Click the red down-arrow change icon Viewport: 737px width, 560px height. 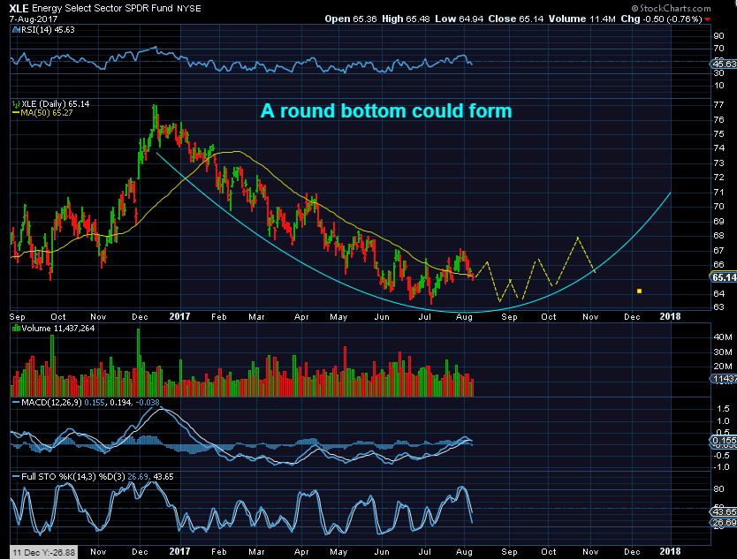[707, 19]
